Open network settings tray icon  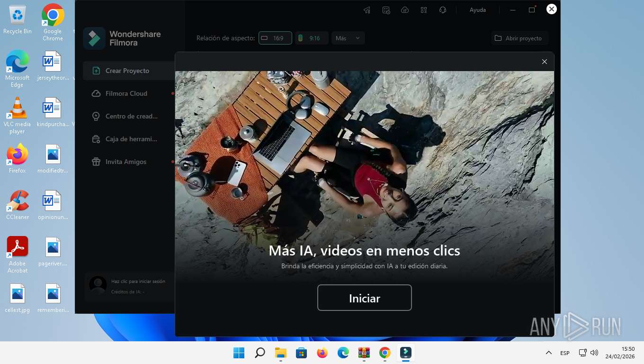[x=583, y=353]
